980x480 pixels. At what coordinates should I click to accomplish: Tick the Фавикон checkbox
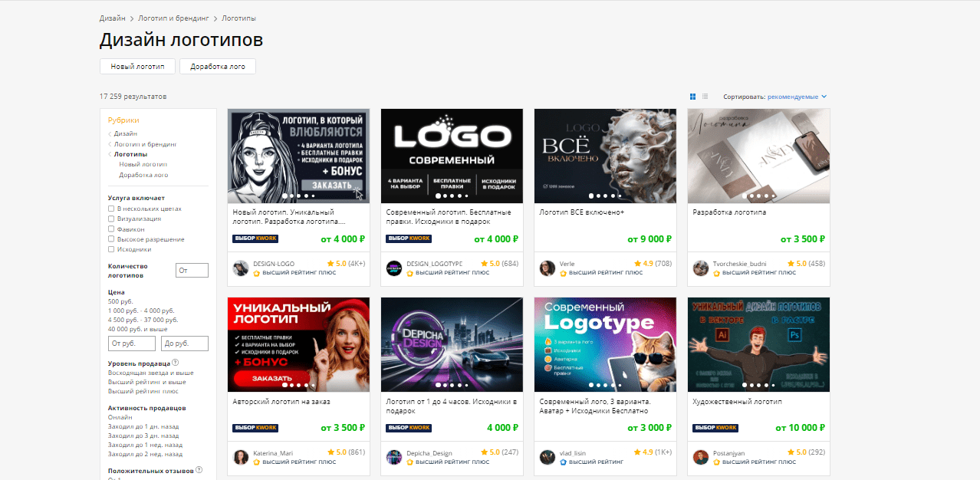111,229
